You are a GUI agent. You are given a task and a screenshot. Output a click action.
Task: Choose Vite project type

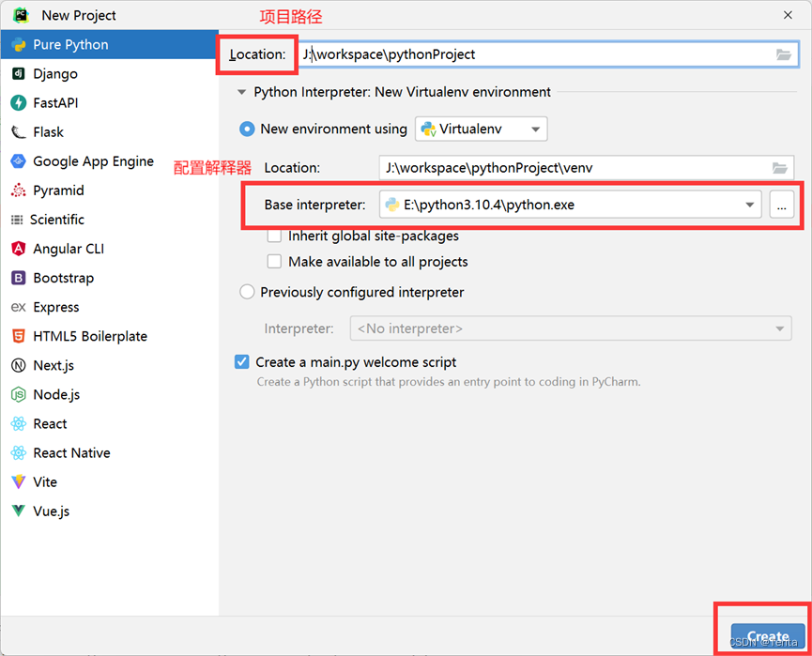coord(109,482)
